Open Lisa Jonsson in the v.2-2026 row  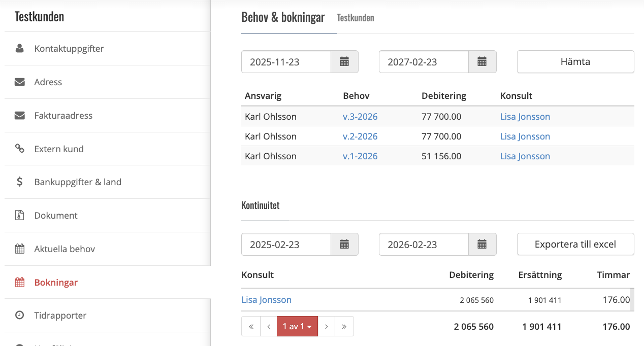525,136
